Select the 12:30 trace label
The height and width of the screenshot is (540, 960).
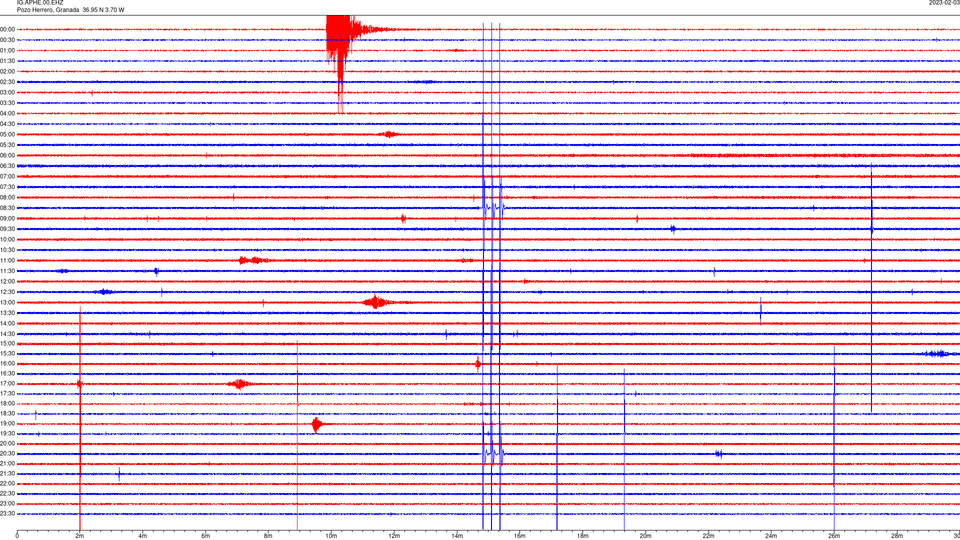click(x=7, y=292)
